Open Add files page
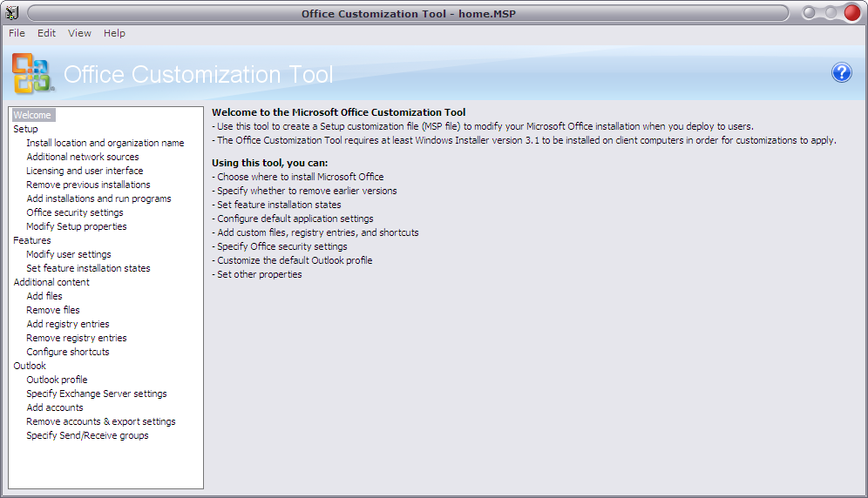This screenshot has width=868, height=498. coord(44,296)
